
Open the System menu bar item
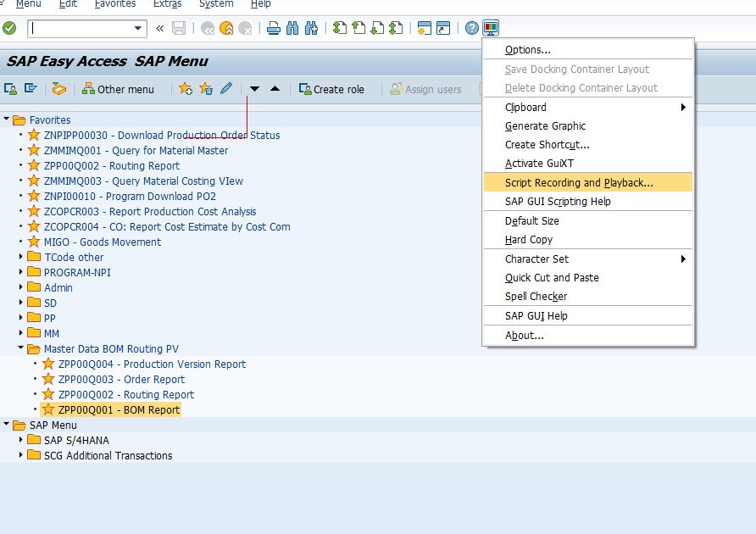[216, 4]
